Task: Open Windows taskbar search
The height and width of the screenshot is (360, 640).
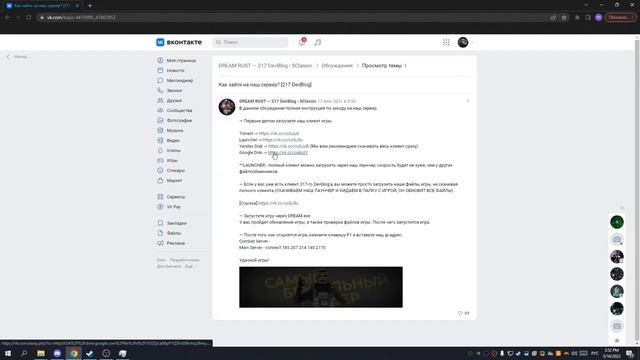Action: coord(24,353)
